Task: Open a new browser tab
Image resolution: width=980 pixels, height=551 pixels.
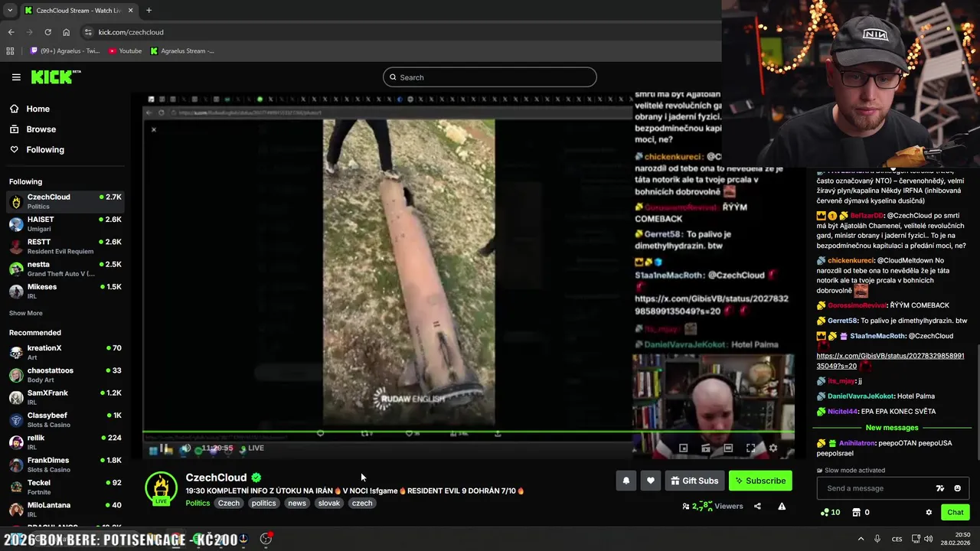Action: (x=149, y=10)
